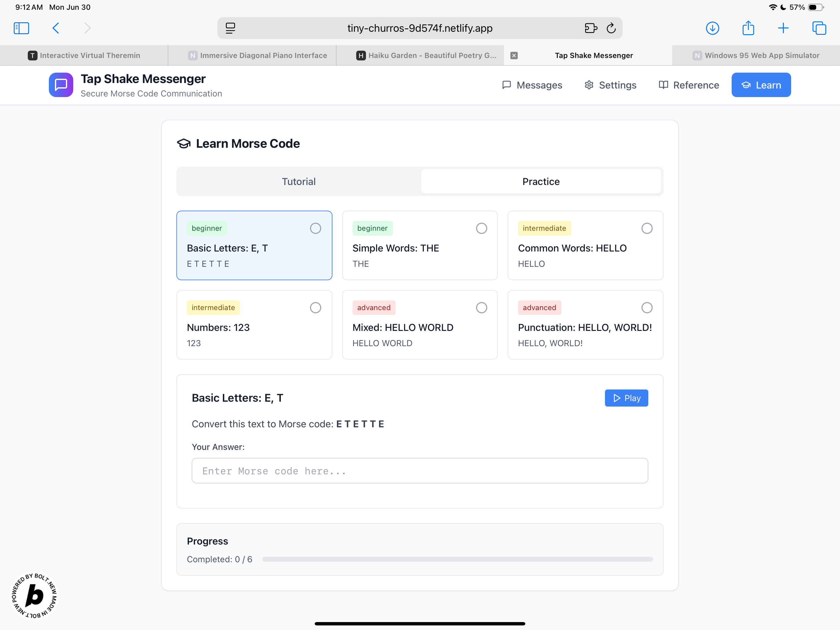Reload the current page
The height and width of the screenshot is (630, 840).
pyautogui.click(x=611, y=28)
